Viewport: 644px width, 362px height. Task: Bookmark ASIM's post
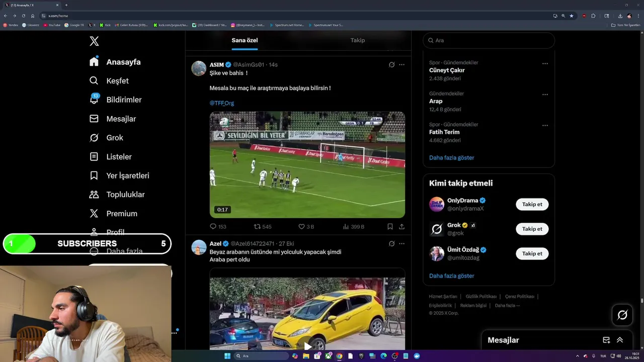pos(390,227)
